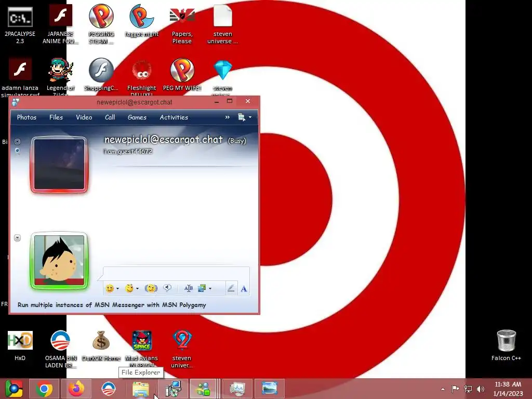
Task: Send a nudge with the shaking face icon
Action: [x=151, y=288]
